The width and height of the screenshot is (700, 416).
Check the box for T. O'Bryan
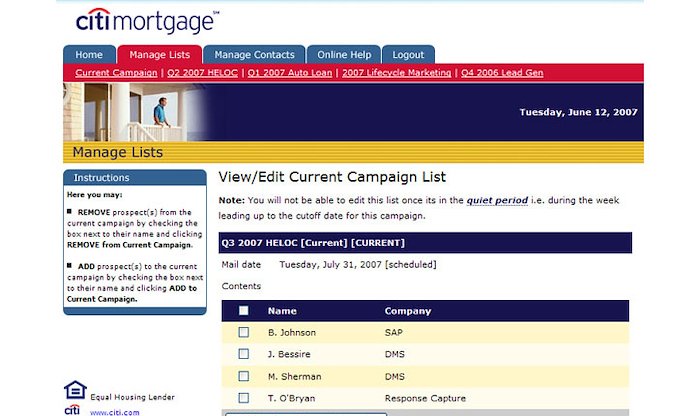click(243, 398)
